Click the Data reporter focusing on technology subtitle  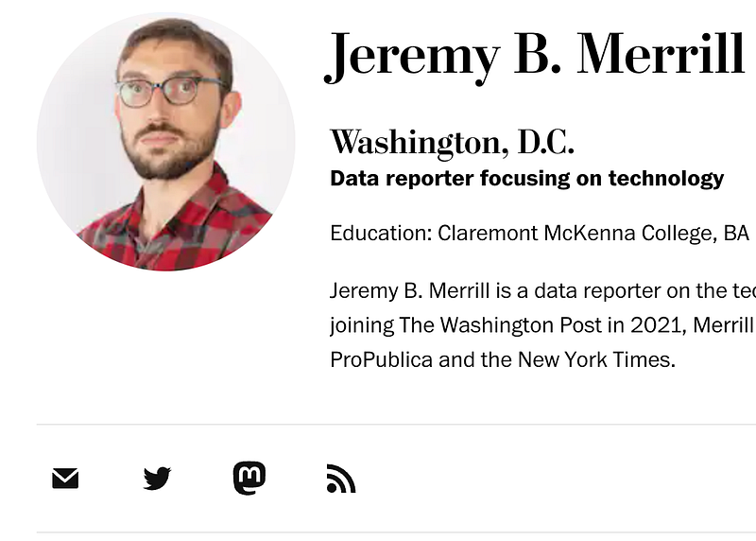click(526, 178)
